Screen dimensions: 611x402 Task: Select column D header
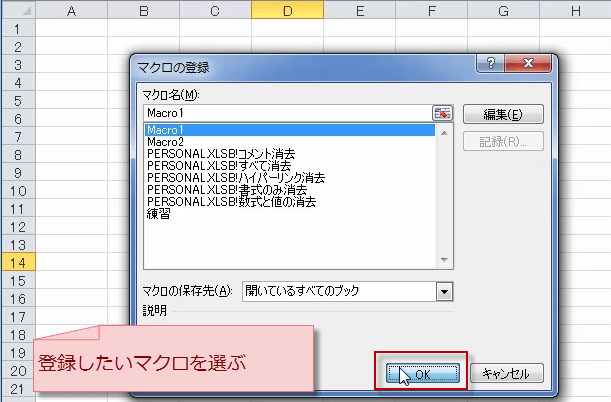tap(286, 11)
